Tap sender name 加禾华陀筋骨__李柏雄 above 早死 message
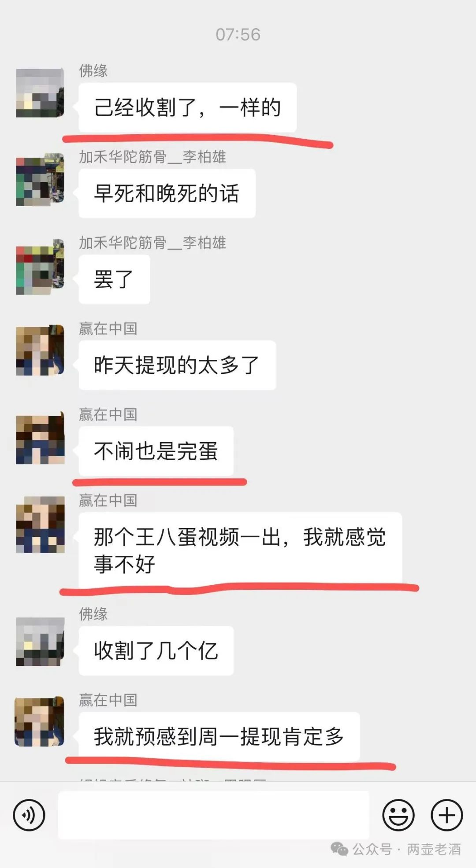 (152, 156)
